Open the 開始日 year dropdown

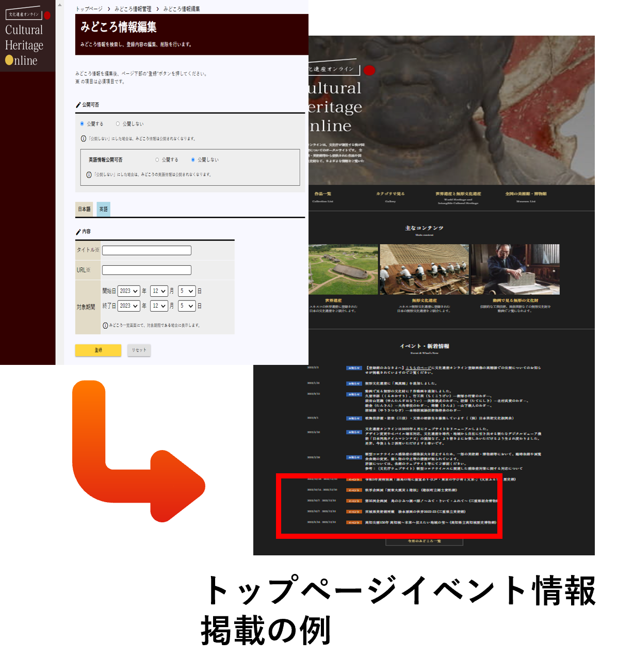coord(128,291)
